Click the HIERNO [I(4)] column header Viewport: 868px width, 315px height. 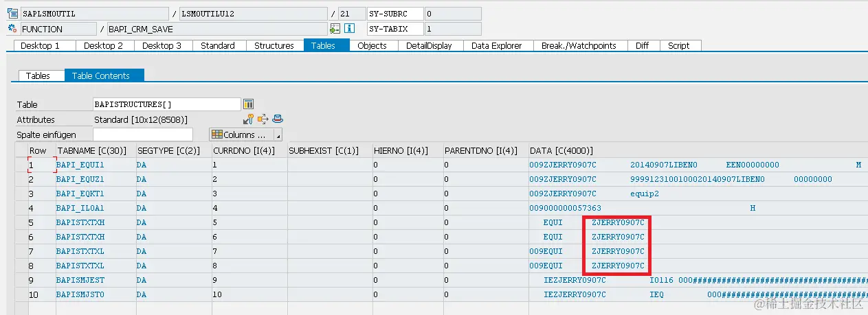tap(407, 150)
